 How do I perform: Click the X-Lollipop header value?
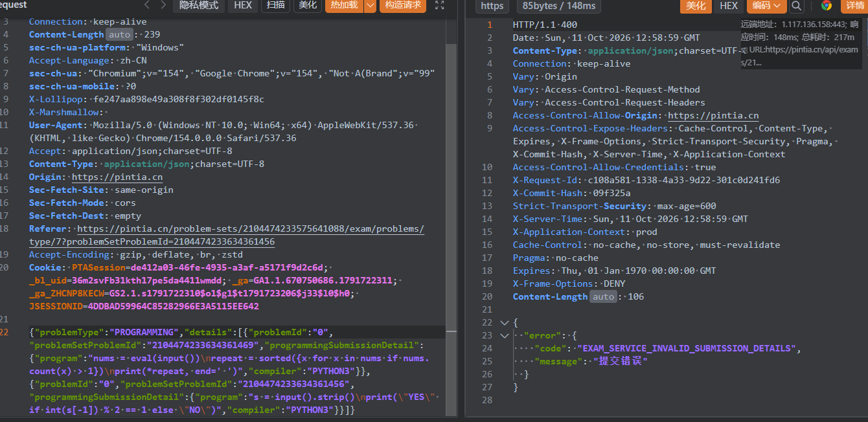(x=179, y=99)
